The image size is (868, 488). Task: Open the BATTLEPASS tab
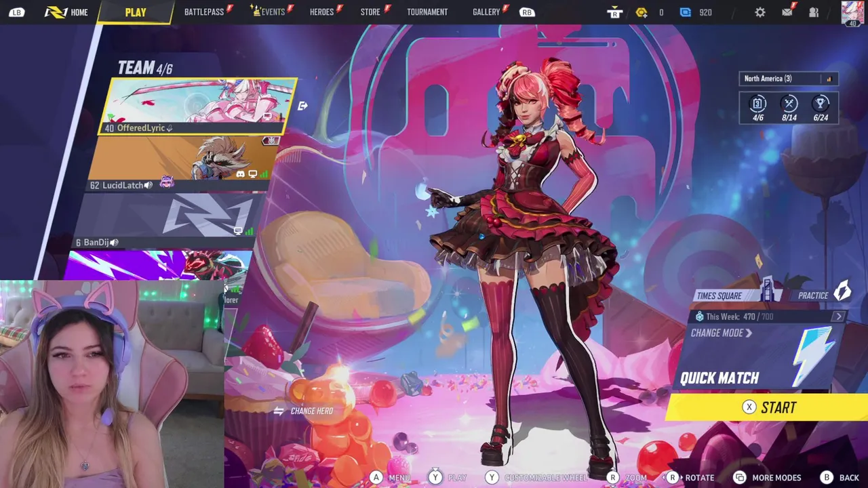204,12
